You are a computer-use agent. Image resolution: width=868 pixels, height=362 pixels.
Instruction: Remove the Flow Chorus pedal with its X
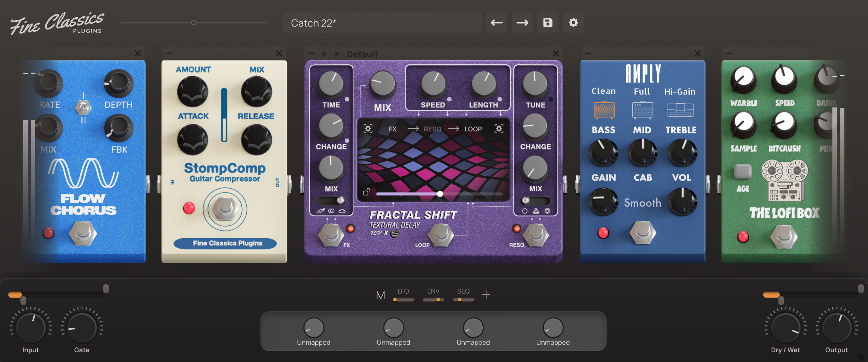[x=138, y=54]
